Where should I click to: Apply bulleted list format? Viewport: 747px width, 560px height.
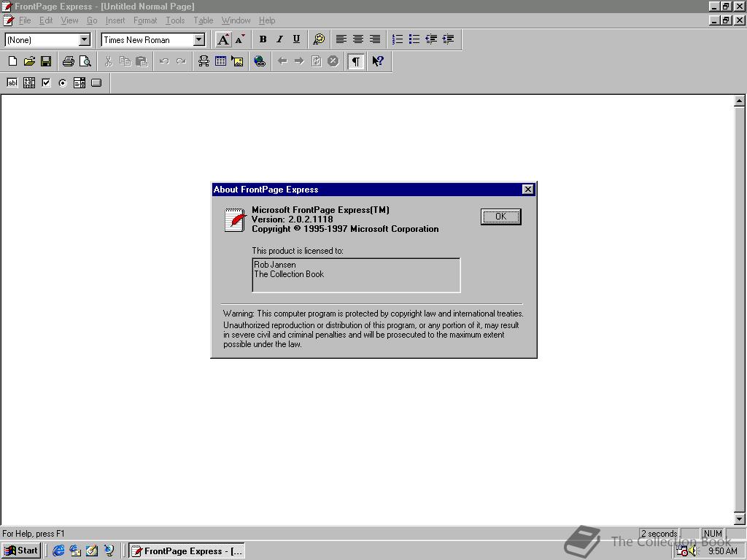414,39
